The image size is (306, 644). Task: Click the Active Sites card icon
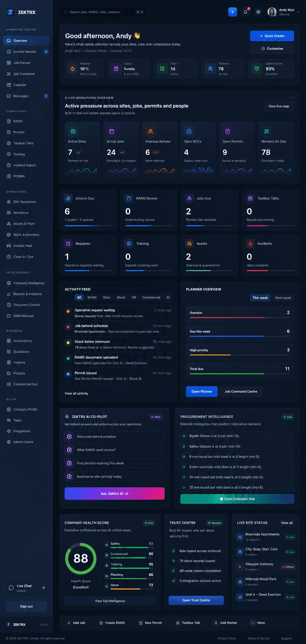click(73, 131)
